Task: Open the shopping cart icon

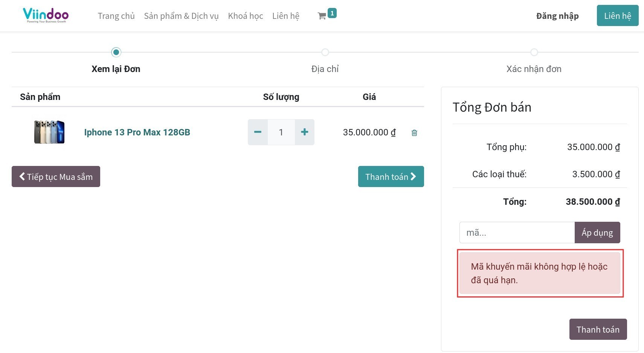Action: coord(322,16)
